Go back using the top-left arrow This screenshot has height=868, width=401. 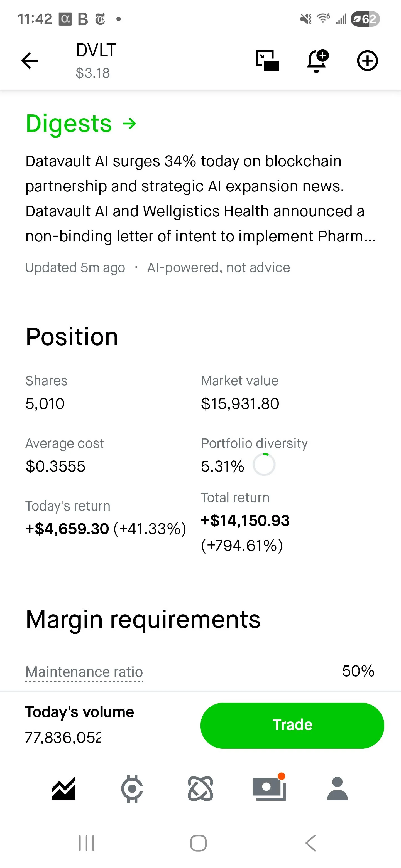pyautogui.click(x=29, y=61)
